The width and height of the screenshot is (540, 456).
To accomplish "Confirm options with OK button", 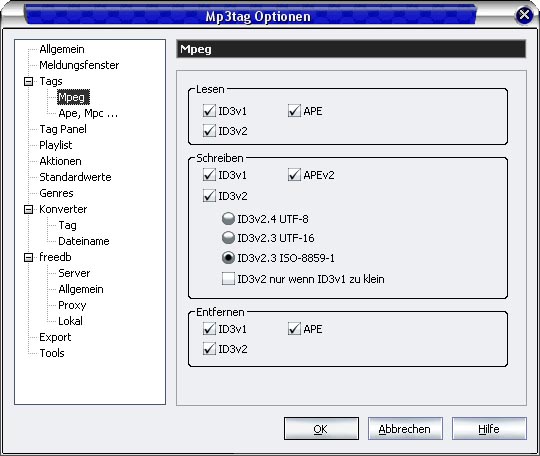I will click(321, 429).
